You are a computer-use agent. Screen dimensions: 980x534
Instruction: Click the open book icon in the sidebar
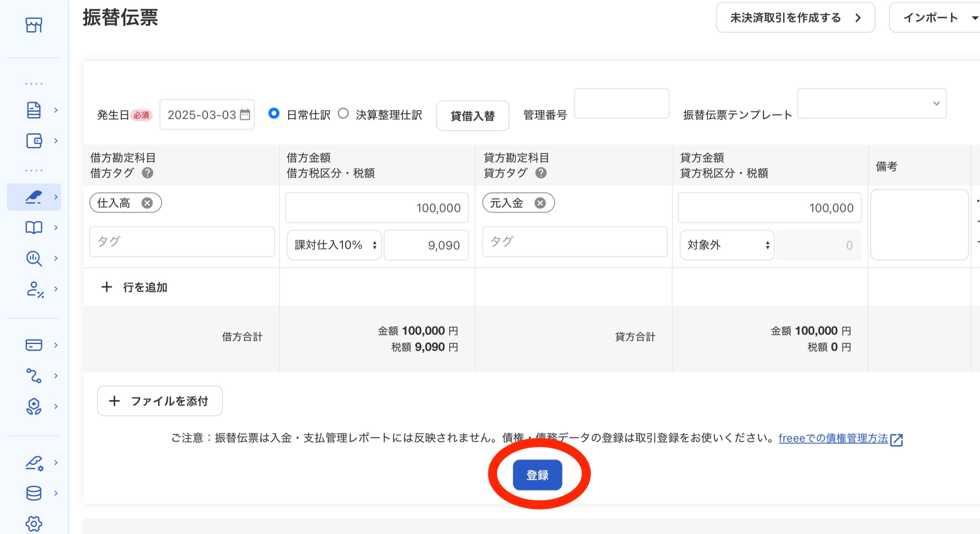[x=34, y=227]
